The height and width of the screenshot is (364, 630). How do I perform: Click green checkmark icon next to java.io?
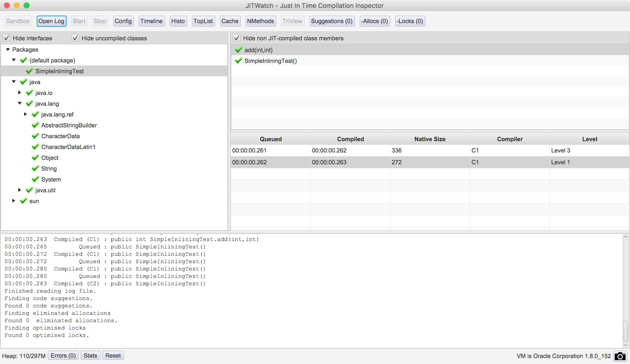pos(29,93)
